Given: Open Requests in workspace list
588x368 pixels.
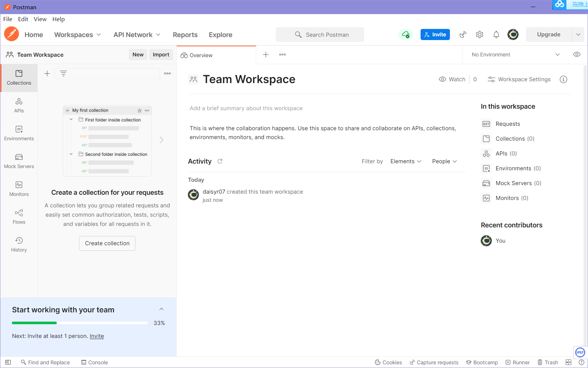Looking at the screenshot, I should [501, 124].
